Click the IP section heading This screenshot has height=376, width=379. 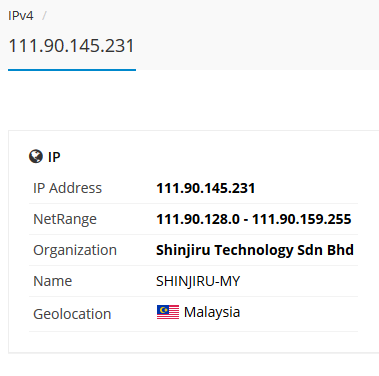[54, 157]
